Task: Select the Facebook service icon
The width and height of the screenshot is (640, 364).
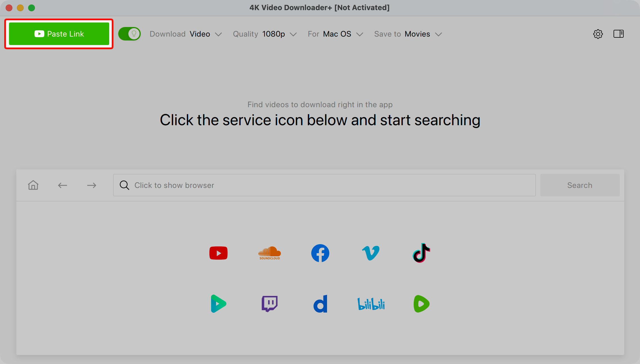Action: (x=320, y=253)
